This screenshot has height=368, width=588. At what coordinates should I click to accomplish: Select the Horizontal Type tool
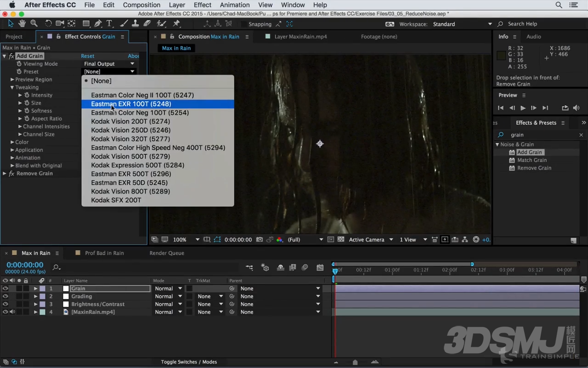pyautogui.click(x=109, y=23)
